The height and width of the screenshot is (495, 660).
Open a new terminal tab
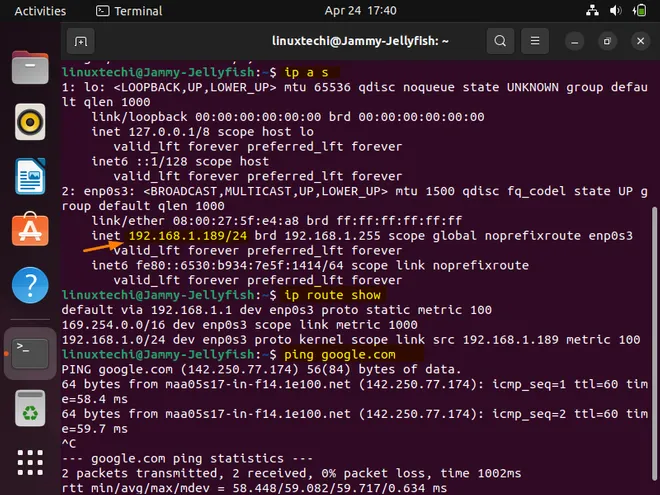tap(81, 41)
